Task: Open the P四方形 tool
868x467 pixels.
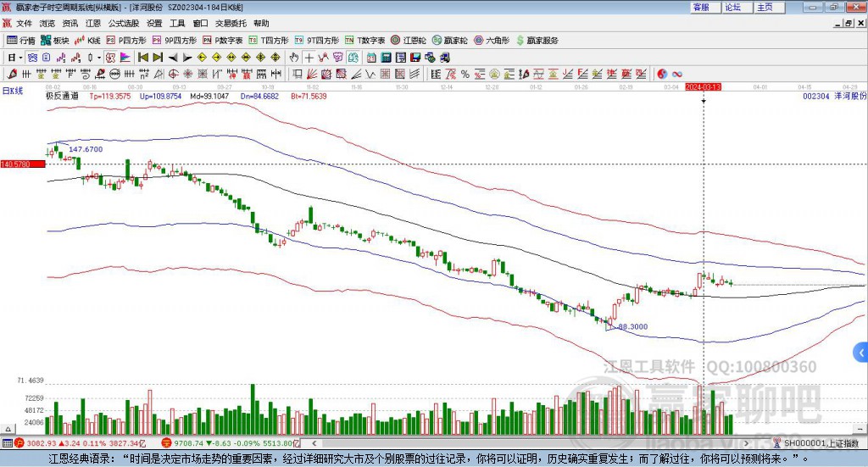Action: [x=126, y=41]
